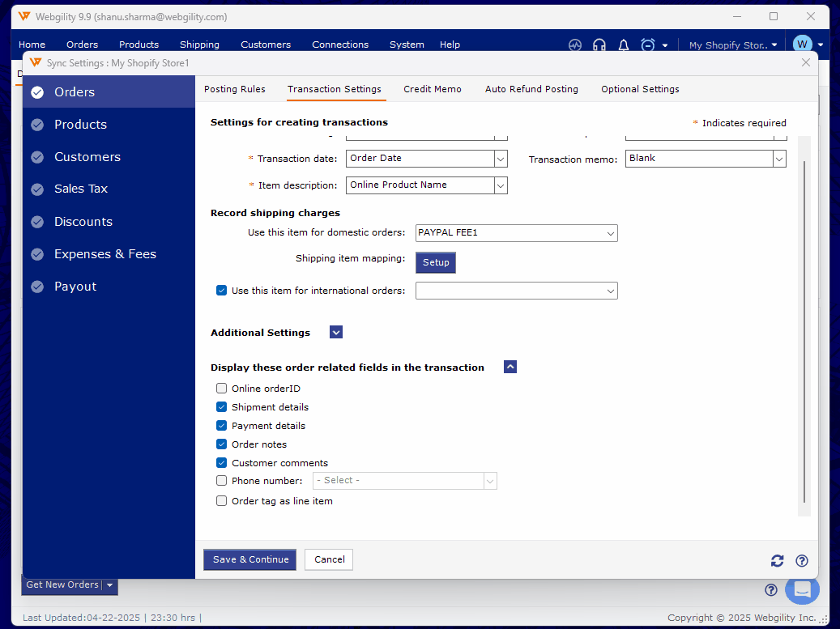Open the chat bubble widget
This screenshot has height=629, width=840.
802,589
